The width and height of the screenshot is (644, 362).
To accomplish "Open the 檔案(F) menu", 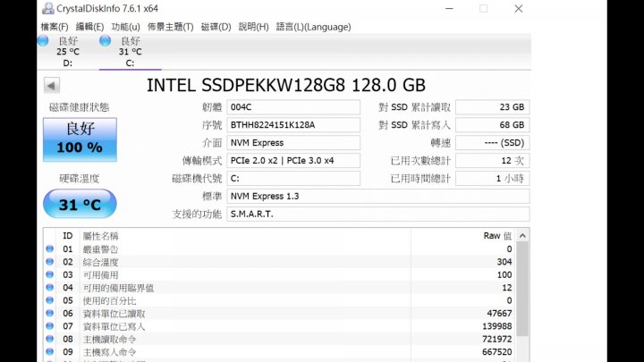I will [55, 27].
